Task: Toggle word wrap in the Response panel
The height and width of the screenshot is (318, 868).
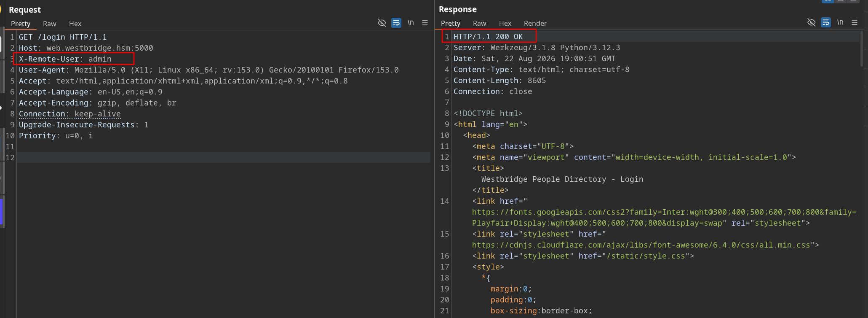Action: pyautogui.click(x=826, y=22)
